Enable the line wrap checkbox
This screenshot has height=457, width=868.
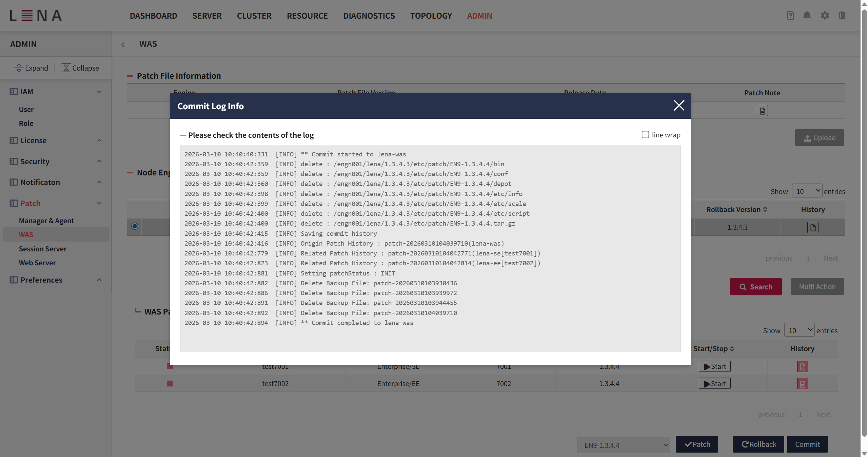click(x=645, y=135)
